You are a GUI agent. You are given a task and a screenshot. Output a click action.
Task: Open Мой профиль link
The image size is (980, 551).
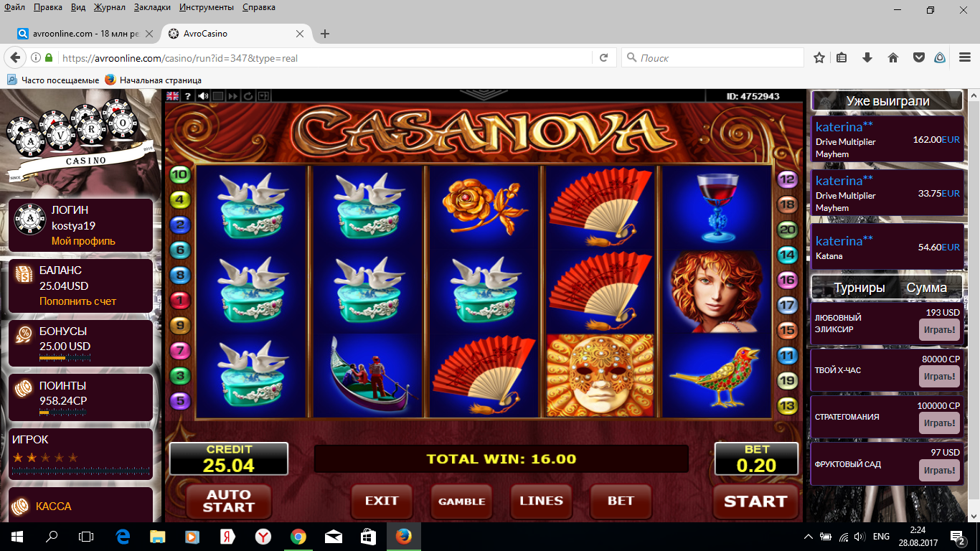tap(83, 241)
